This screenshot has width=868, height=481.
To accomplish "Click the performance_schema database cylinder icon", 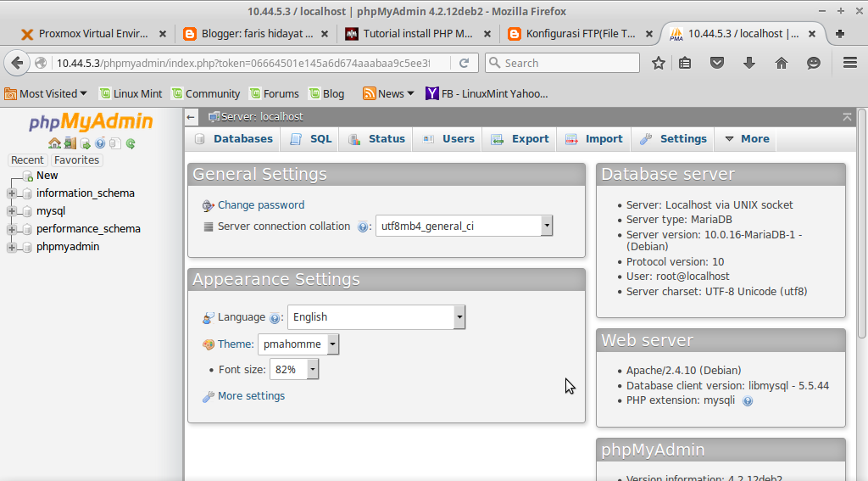I will 27,229.
